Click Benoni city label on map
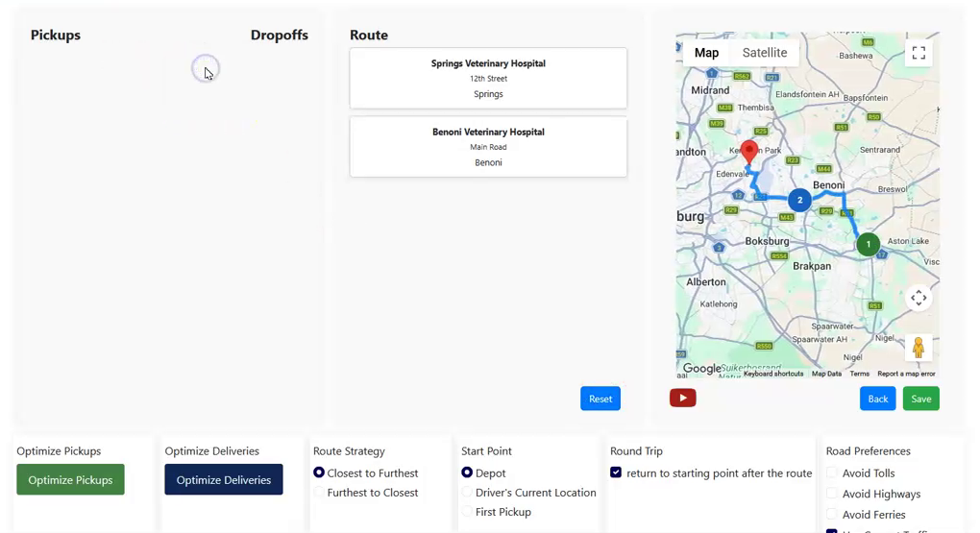The image size is (980, 533). pos(829,185)
